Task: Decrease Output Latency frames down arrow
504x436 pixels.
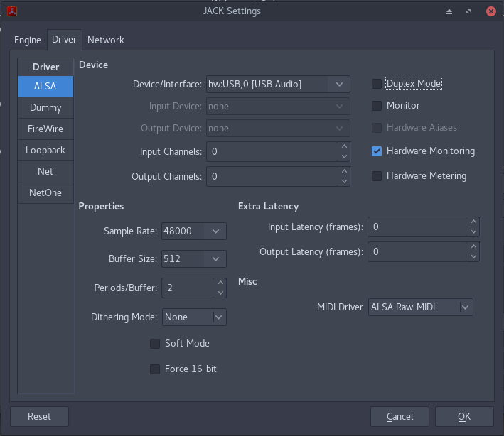Action: (473, 257)
